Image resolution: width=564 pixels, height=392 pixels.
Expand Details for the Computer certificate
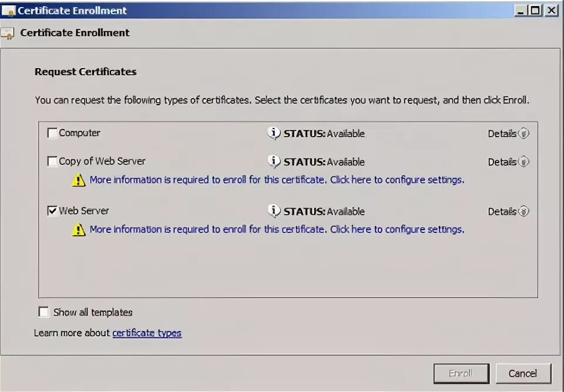508,134
